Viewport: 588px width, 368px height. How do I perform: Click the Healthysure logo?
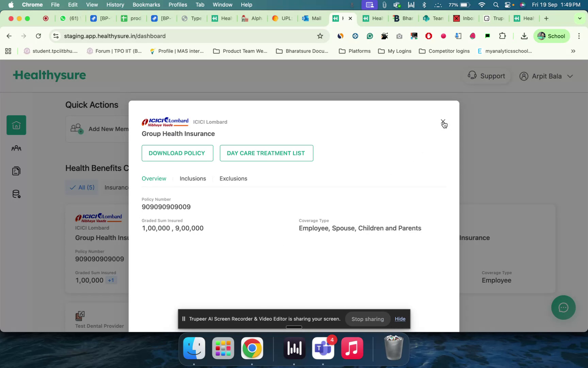click(49, 75)
